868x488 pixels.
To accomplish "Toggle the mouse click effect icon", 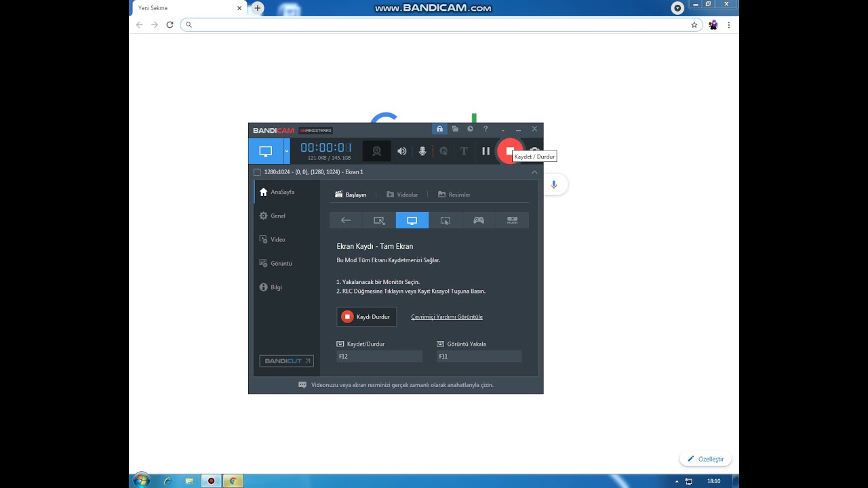I will click(443, 151).
